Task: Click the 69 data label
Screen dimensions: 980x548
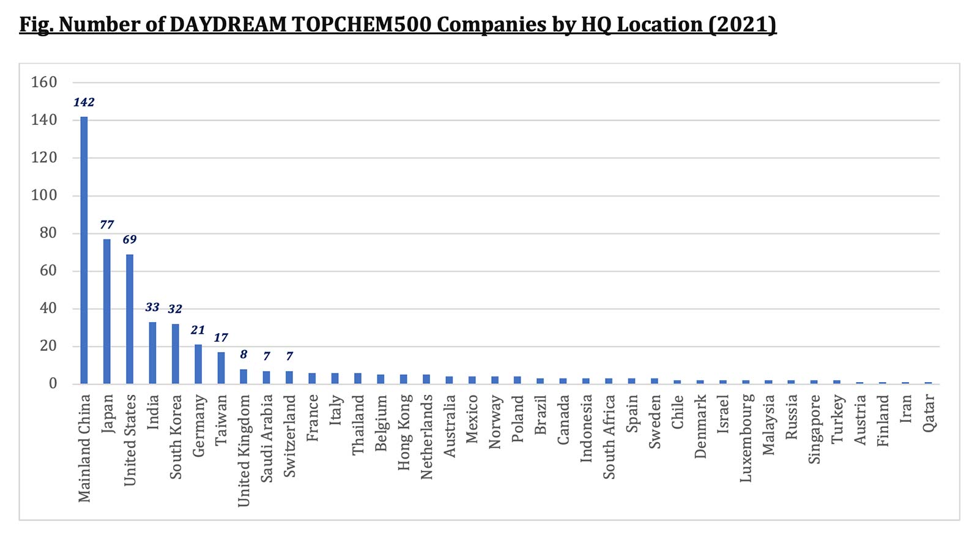Action: [130, 239]
